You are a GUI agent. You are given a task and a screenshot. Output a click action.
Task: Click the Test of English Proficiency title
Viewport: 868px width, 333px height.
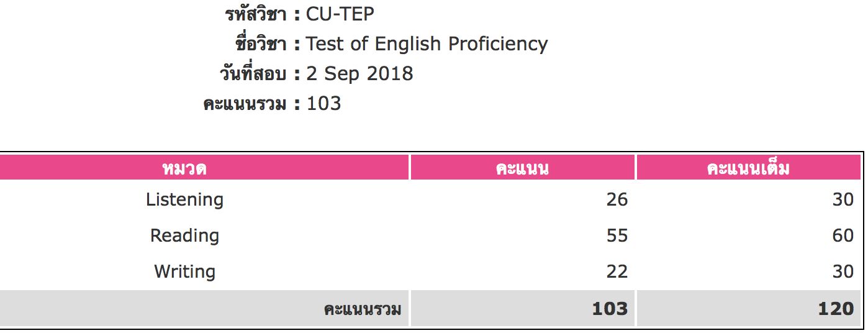427,43
